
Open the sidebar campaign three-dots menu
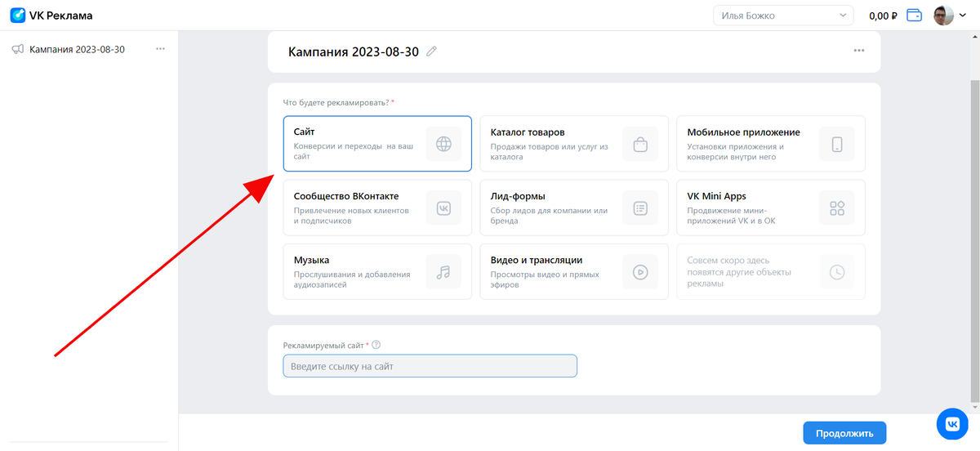(x=160, y=49)
